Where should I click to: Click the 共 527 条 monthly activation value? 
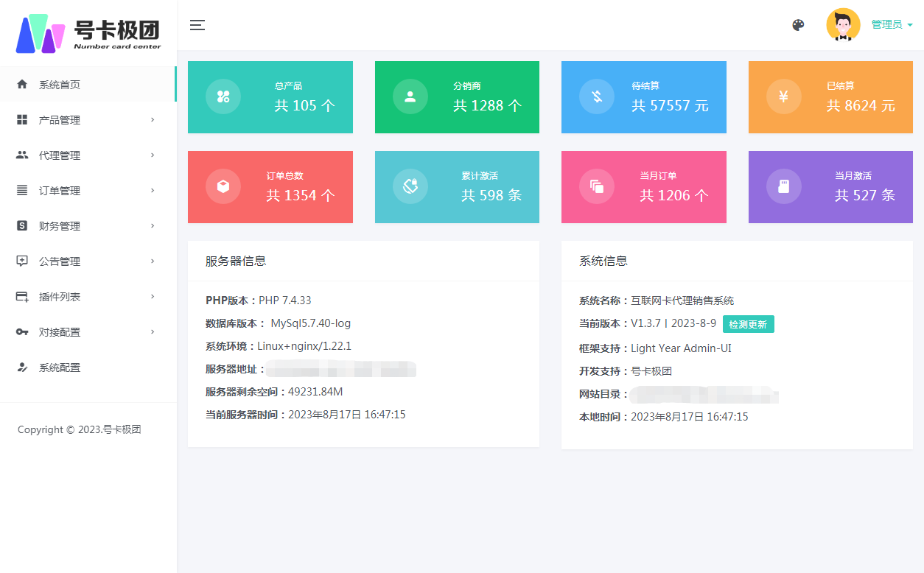point(865,195)
